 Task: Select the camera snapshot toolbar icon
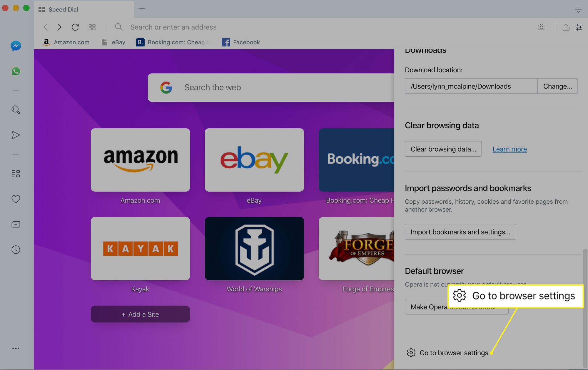tap(542, 27)
